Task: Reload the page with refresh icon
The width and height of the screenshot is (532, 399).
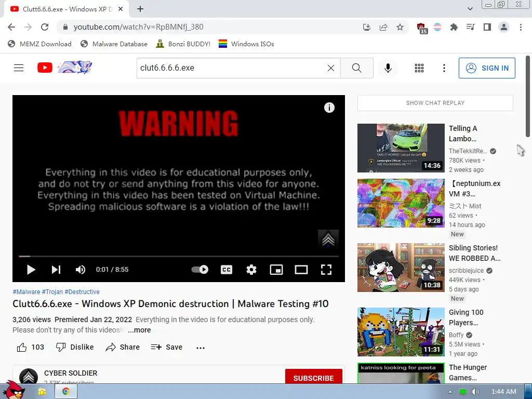Action: [45, 27]
